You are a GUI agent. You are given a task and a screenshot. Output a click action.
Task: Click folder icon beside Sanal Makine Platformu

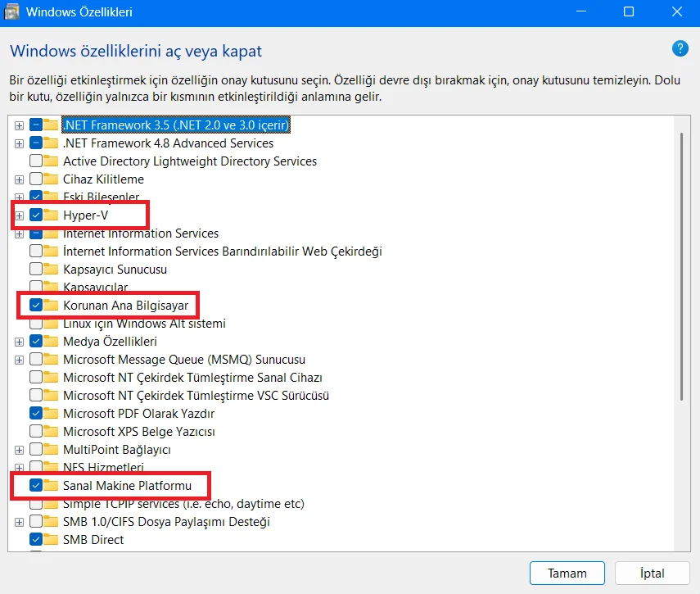coord(51,486)
